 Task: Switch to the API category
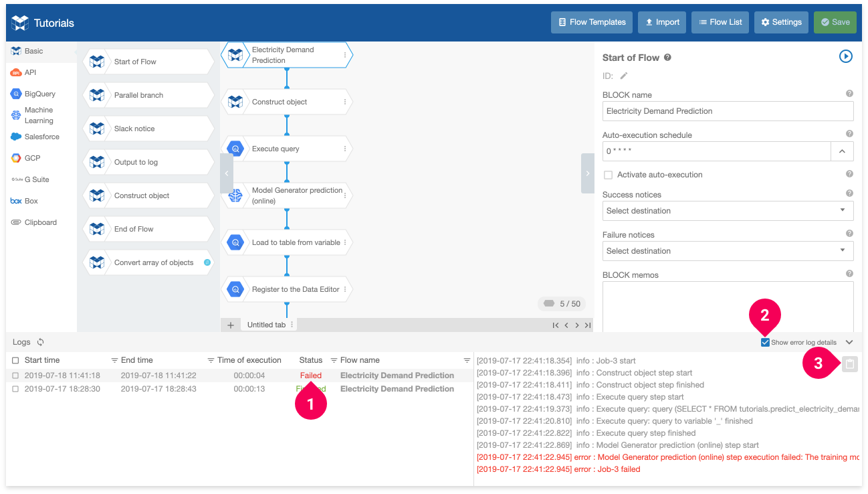point(41,72)
